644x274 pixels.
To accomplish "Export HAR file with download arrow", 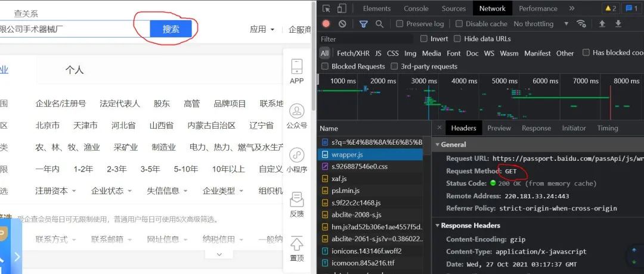I will pyautogui.click(x=618, y=23).
